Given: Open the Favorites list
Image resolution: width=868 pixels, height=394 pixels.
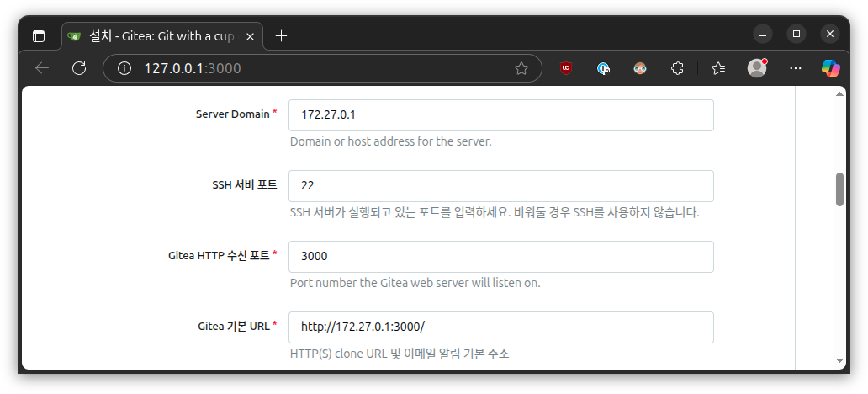Looking at the screenshot, I should coord(718,68).
